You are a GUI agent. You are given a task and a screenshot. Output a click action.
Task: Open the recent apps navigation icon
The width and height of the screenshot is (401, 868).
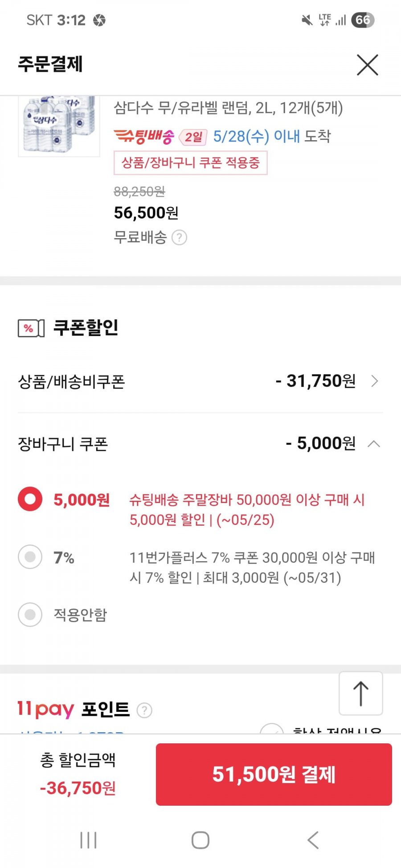88,840
